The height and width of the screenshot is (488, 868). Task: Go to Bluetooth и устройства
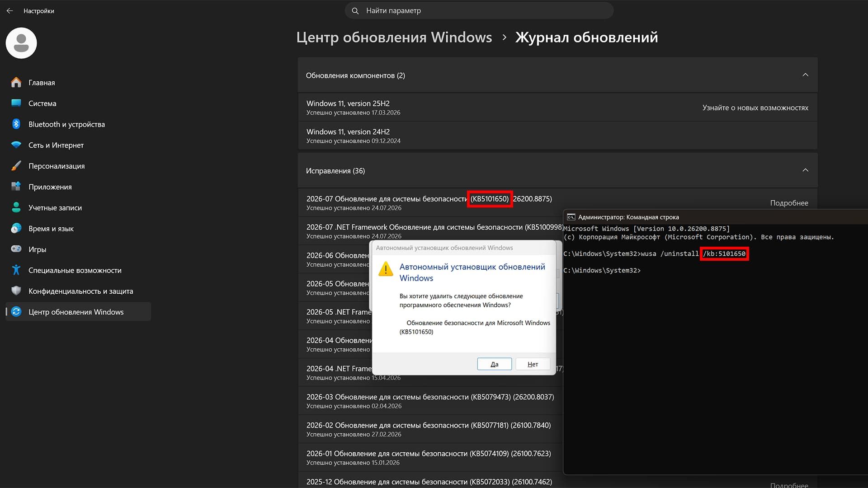click(x=78, y=124)
